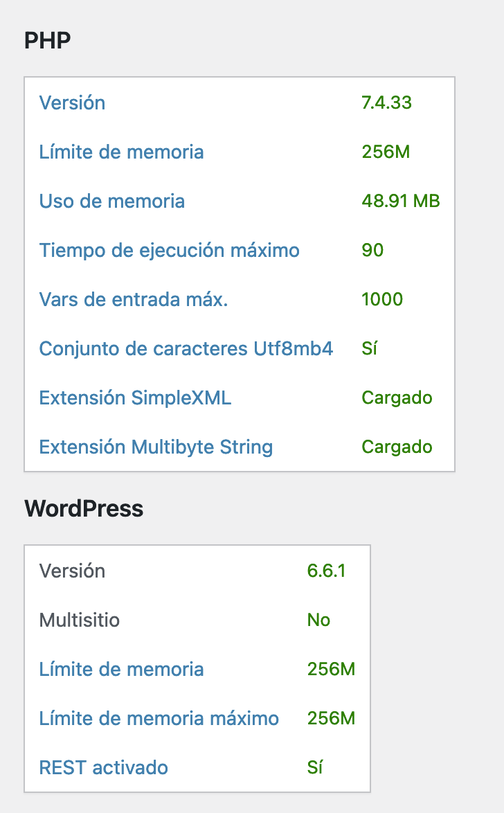Click the Extensión SimpleXML link
The image size is (504, 813).
(x=135, y=397)
